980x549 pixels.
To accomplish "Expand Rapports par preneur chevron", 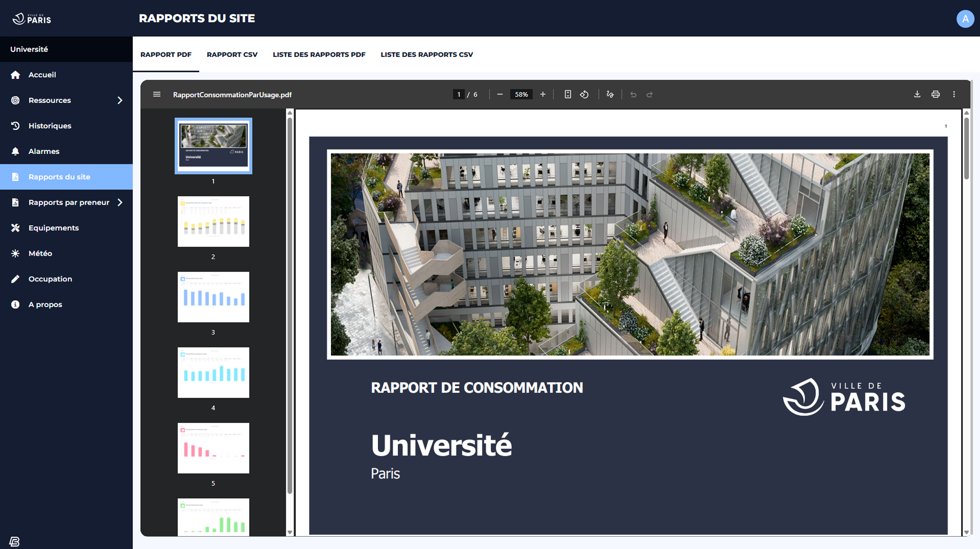I will [120, 202].
